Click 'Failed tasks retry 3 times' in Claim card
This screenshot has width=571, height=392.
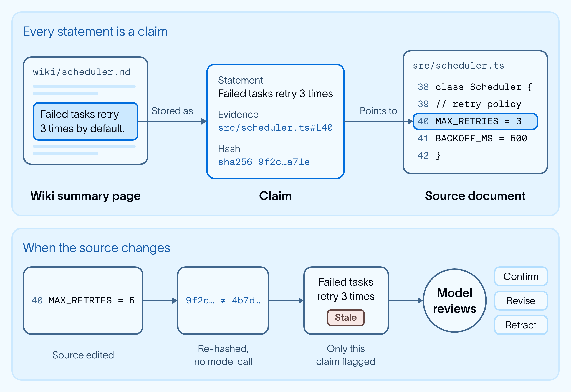coord(275,94)
